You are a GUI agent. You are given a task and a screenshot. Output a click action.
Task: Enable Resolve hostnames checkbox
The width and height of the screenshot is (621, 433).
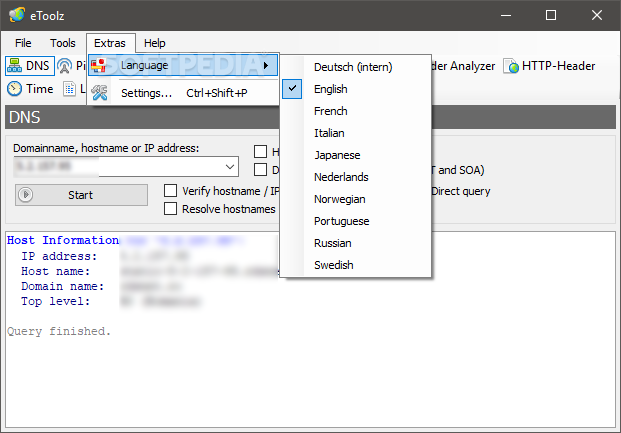click(x=170, y=209)
